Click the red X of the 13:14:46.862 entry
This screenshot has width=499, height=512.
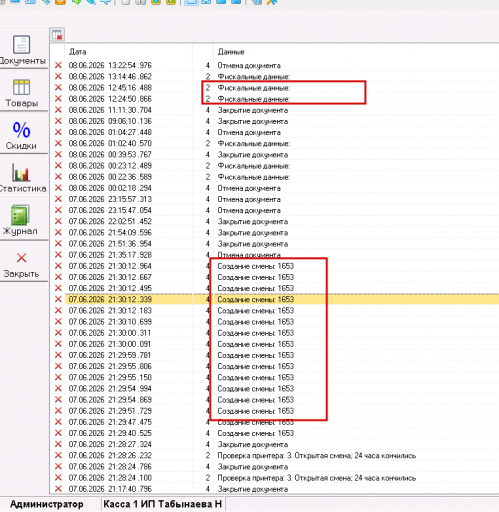pos(58,76)
